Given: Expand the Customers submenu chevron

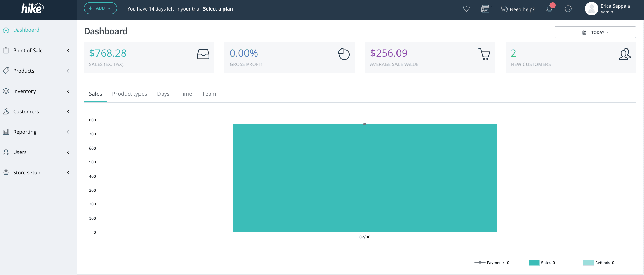Looking at the screenshot, I should coord(68,111).
